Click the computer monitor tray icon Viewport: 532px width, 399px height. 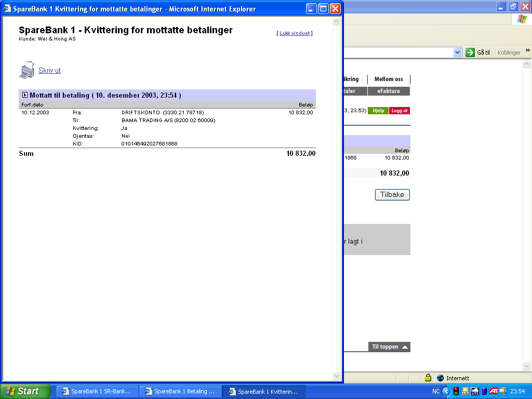[x=465, y=391]
